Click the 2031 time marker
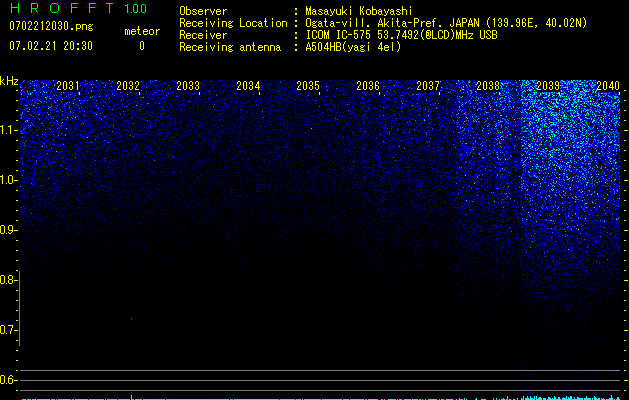The width and height of the screenshot is (629, 400). (x=68, y=85)
